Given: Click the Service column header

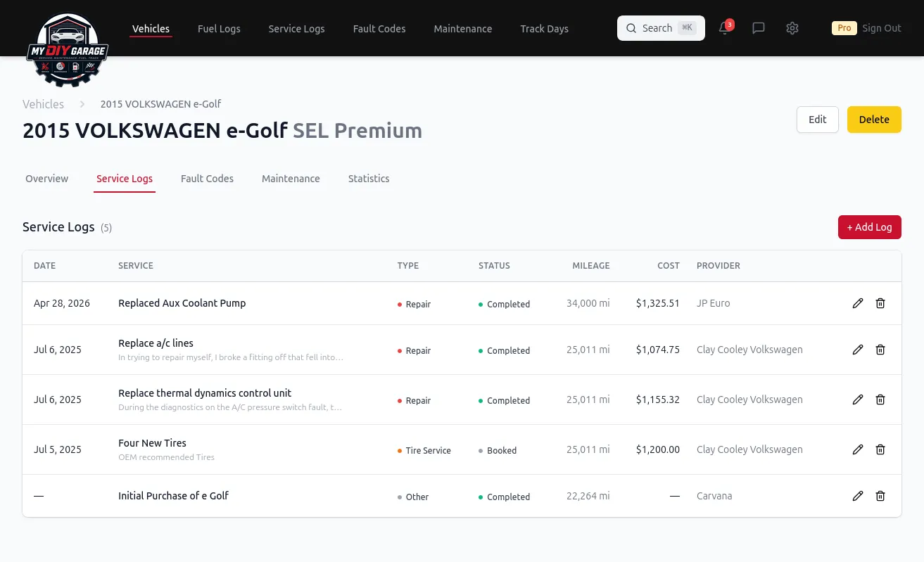Looking at the screenshot, I should coord(136,266).
